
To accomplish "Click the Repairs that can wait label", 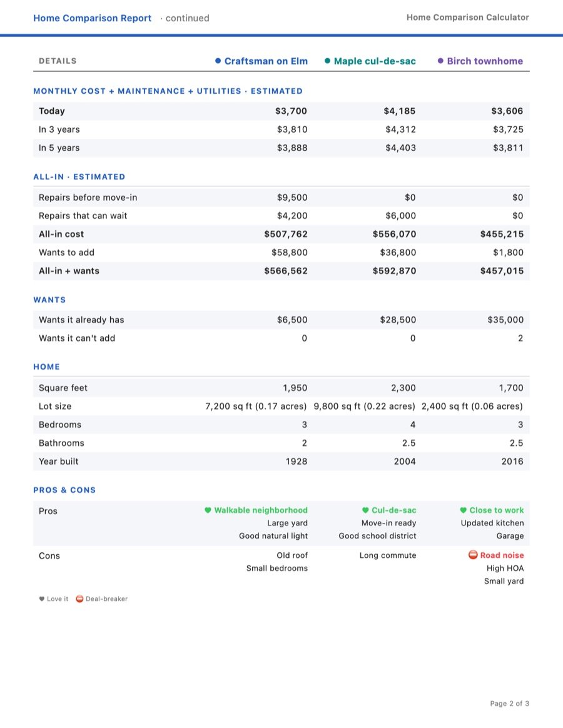I will click(83, 215).
